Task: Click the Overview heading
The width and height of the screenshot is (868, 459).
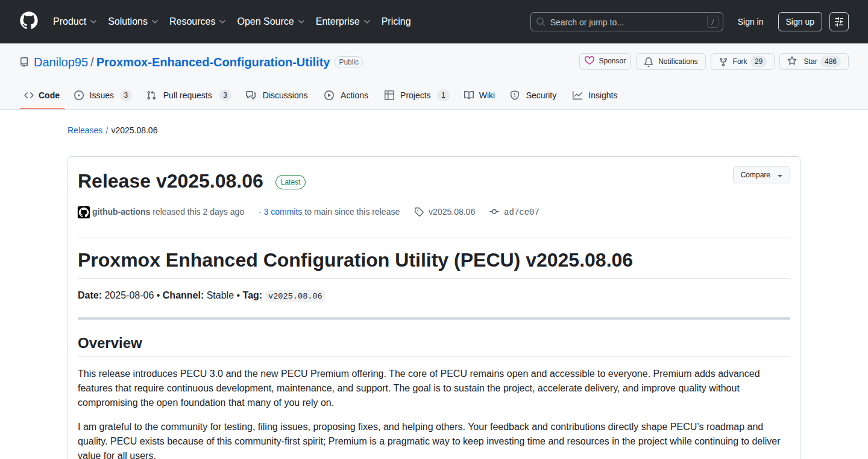Action: (110, 343)
